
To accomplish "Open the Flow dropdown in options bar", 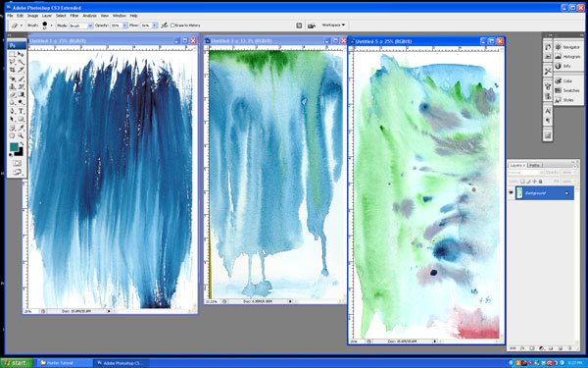I will coord(155,26).
